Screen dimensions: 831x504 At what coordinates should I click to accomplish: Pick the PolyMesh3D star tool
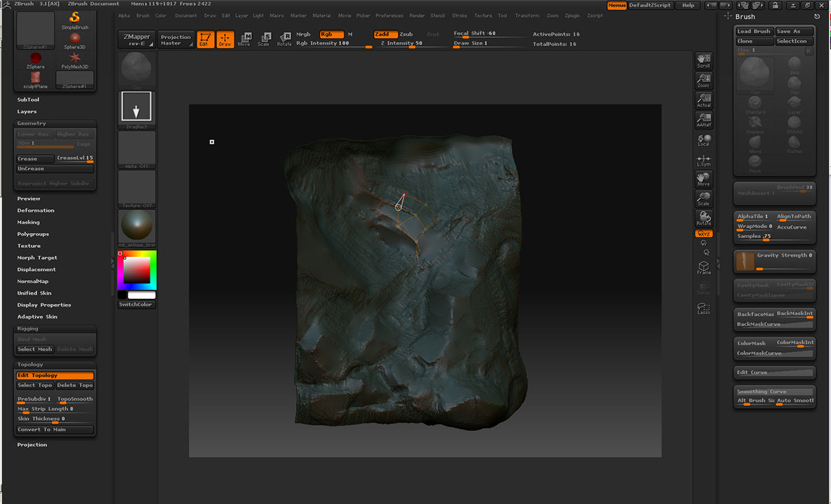(75, 58)
